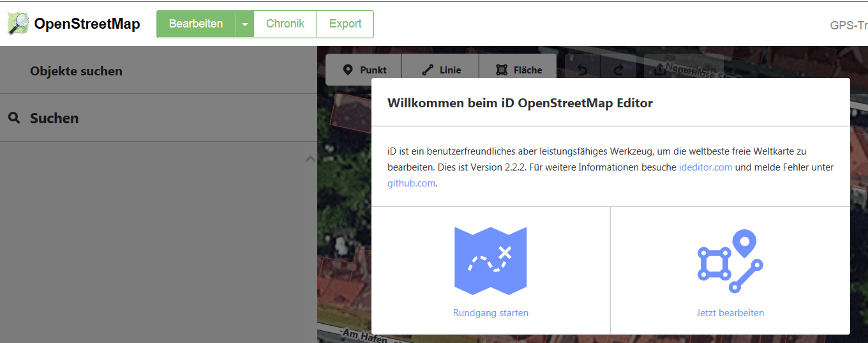Select the Punkt tool
The height and width of the screenshot is (343, 868).
364,70
